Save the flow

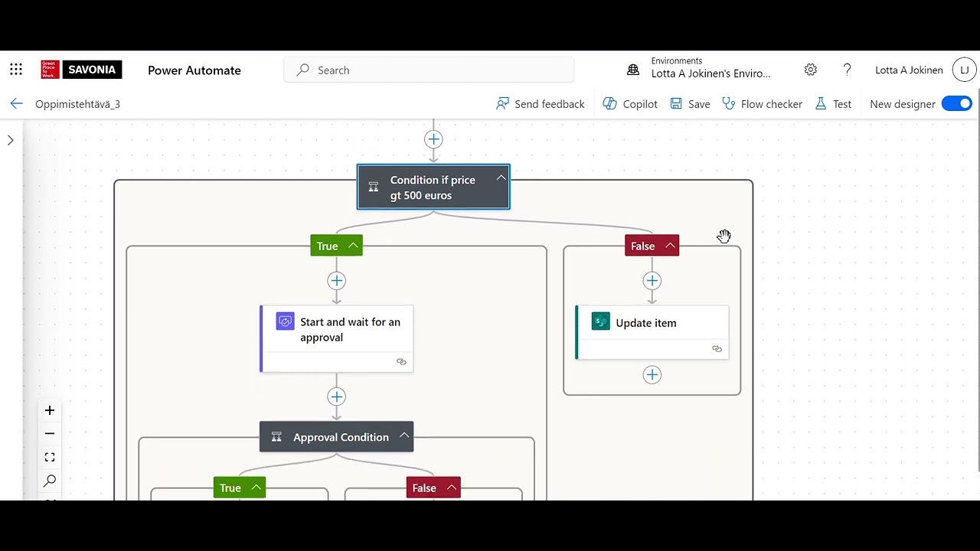(x=690, y=104)
